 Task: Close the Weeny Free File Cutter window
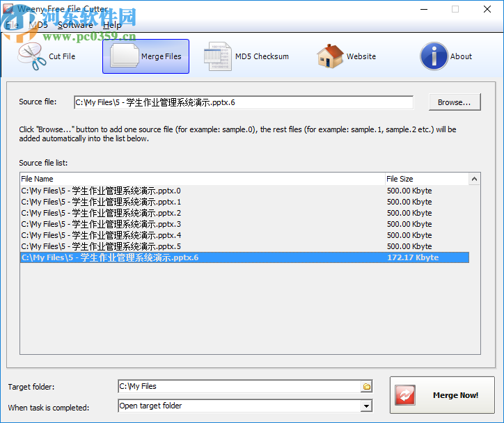[x=487, y=9]
